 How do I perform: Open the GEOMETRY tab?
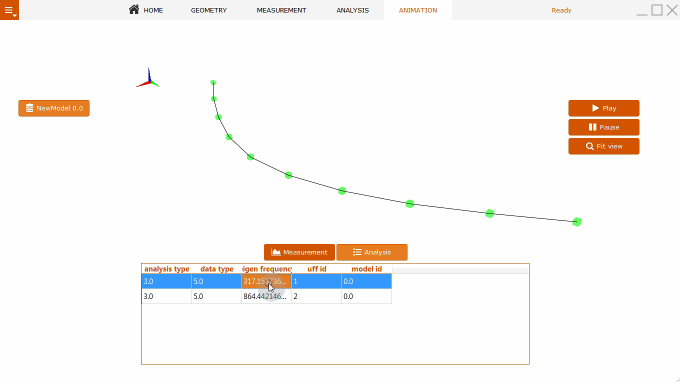[209, 10]
